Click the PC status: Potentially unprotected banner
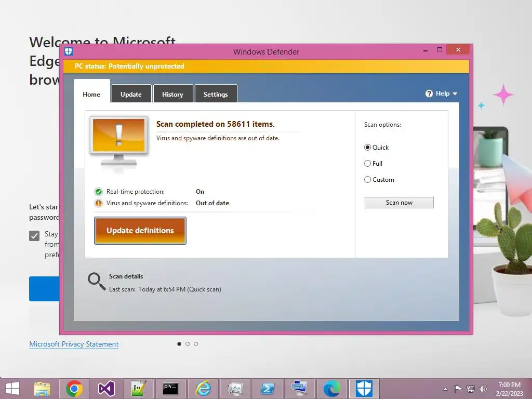The image size is (532, 399). (x=267, y=66)
